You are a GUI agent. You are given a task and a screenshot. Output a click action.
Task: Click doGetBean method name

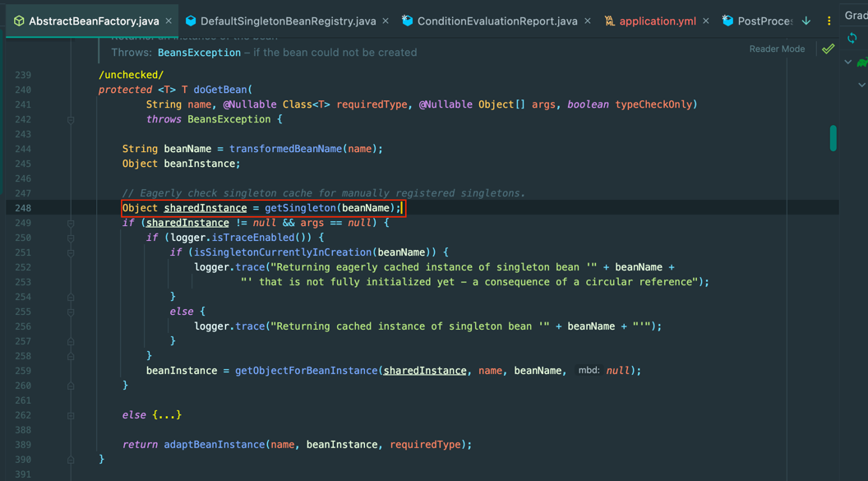[220, 90]
